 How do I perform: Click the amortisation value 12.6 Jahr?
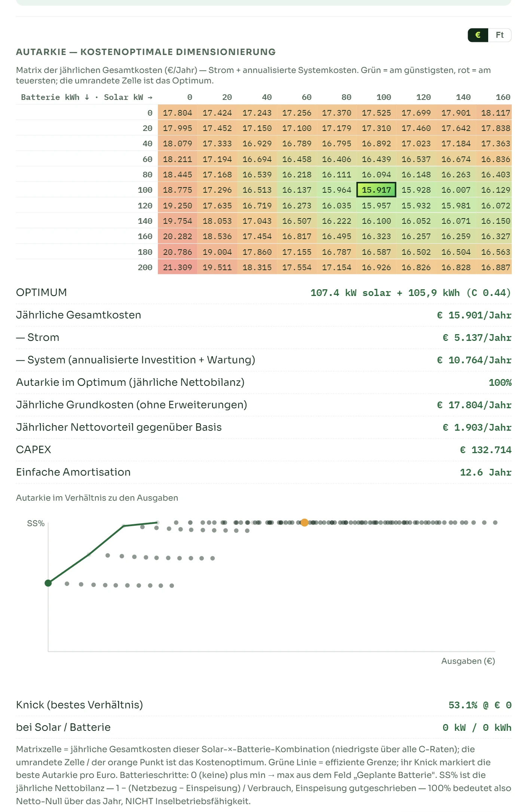coord(486,472)
